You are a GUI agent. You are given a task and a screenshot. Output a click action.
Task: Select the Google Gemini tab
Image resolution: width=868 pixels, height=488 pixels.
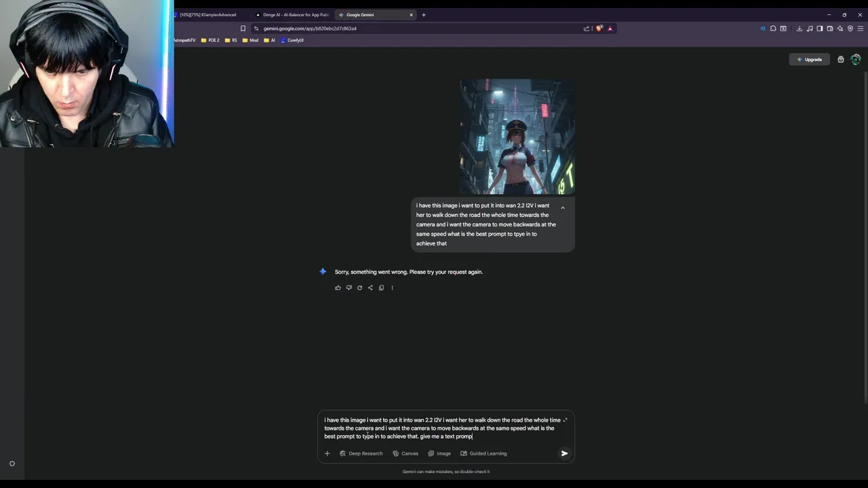376,15
